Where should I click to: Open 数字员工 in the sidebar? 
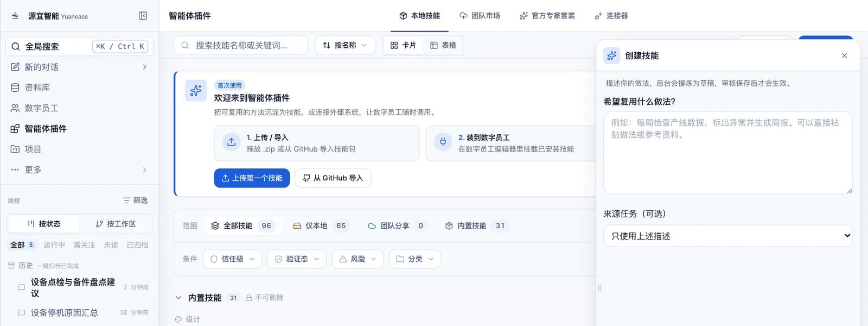(x=42, y=108)
